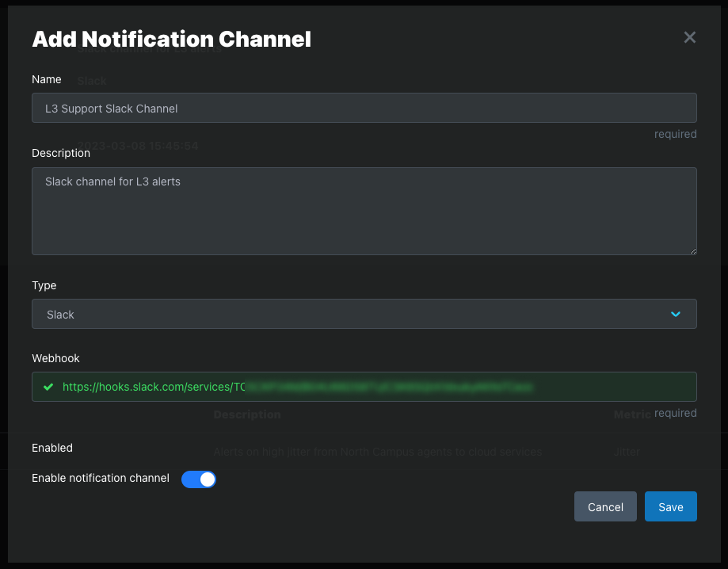The width and height of the screenshot is (728, 569).
Task: Click the green checkmark in Webhook field
Action: click(48, 387)
